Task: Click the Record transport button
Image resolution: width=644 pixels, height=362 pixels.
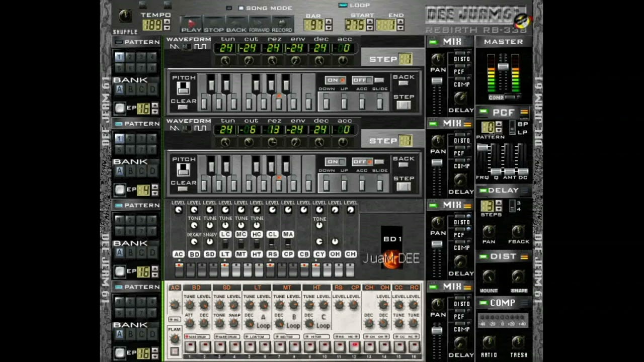Action: [x=282, y=23]
